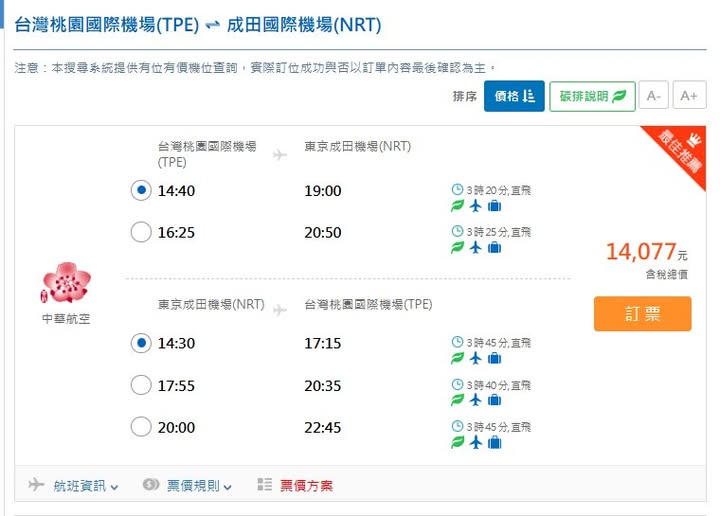Sort results by 價格 price
The image size is (720, 516).
pos(514,96)
